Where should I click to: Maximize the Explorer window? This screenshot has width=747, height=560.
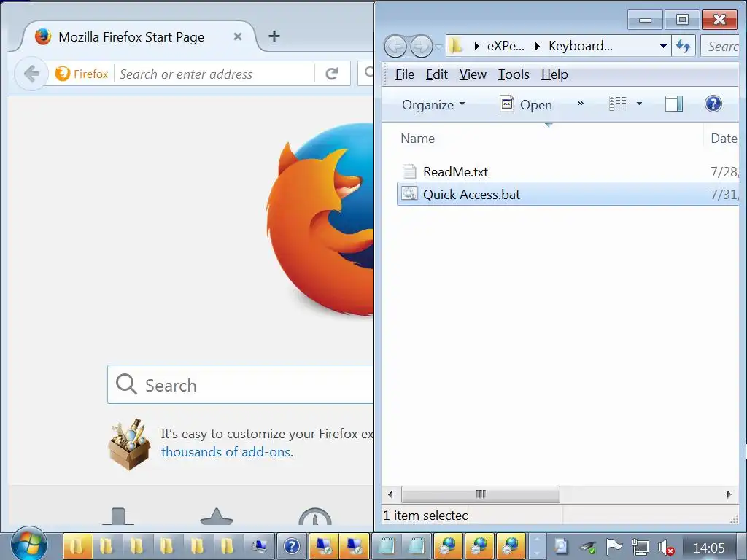[x=682, y=20]
